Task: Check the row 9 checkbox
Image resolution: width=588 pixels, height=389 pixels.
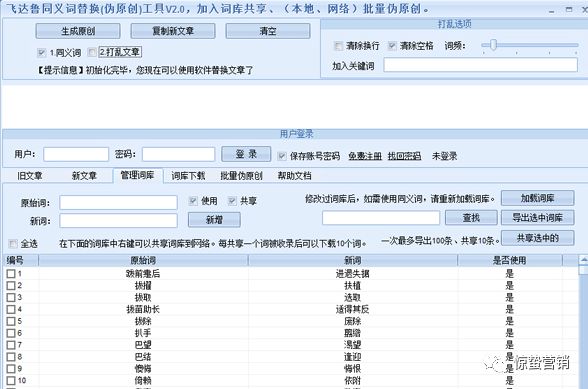Action: pos(11,369)
